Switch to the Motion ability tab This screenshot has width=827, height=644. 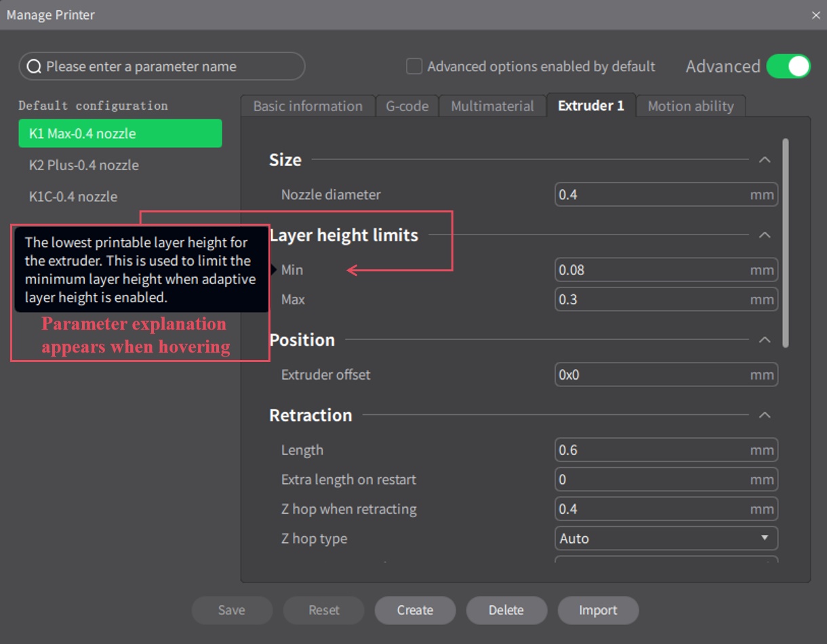tap(690, 106)
